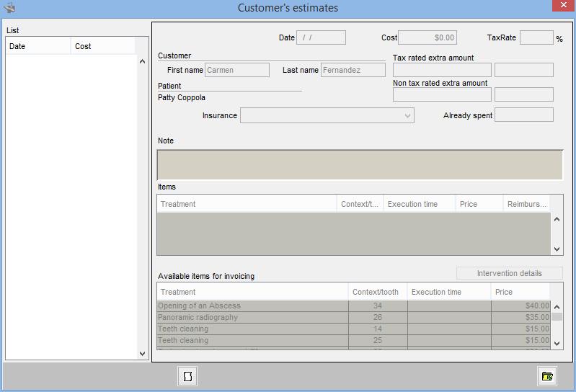Click the Treatment header in the Items table

tap(247, 204)
